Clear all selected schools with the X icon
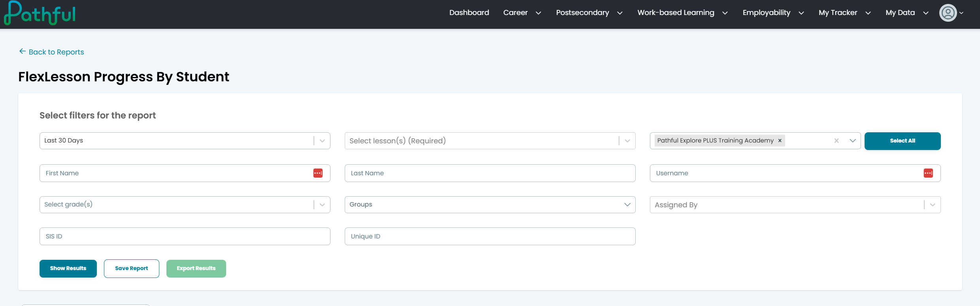Screen dimensions: 980x306 (x=836, y=141)
